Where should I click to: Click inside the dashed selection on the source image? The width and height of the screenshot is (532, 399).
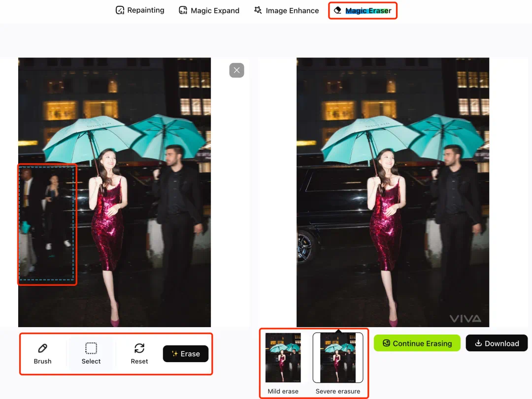click(47, 224)
